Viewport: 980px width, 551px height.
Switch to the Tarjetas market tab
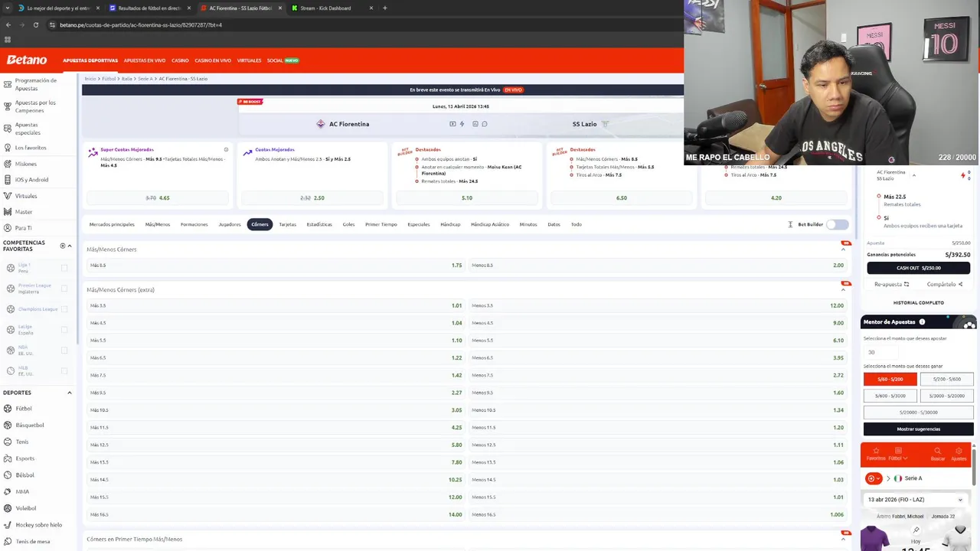pos(287,224)
